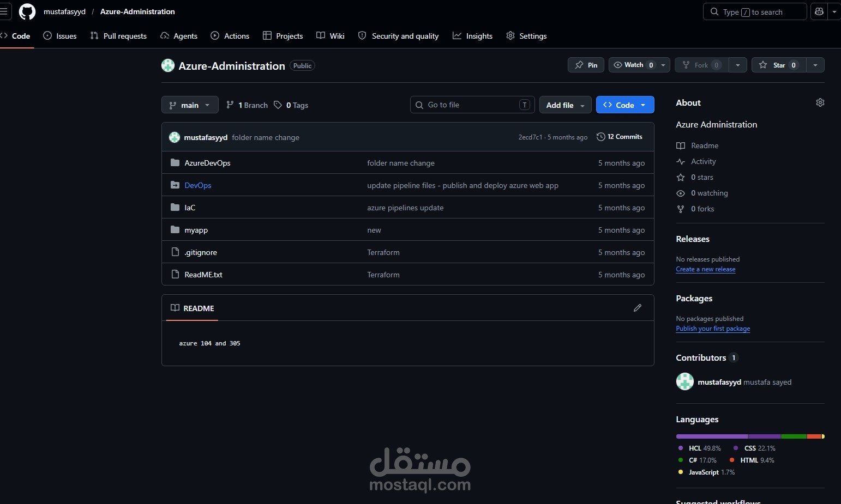Click the ReadME.txt file icon

tap(175, 274)
